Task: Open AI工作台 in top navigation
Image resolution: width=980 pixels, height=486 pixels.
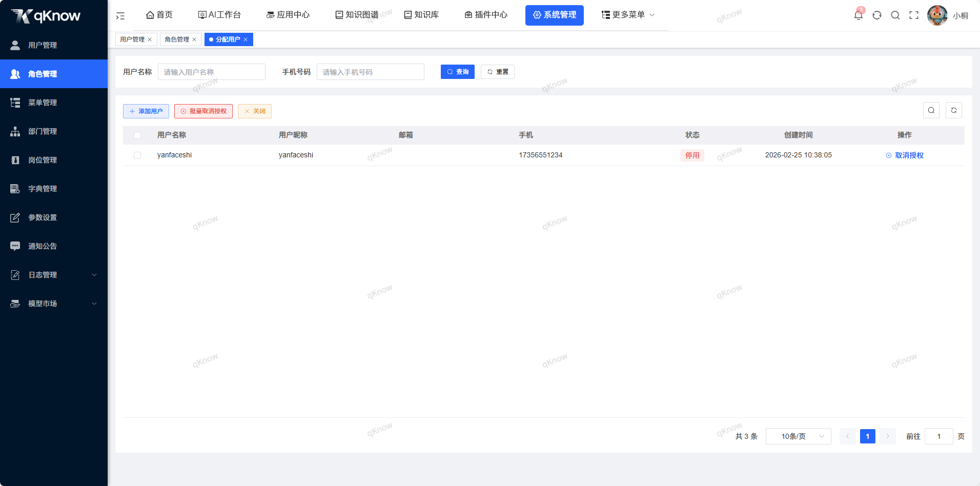Action: pos(219,15)
